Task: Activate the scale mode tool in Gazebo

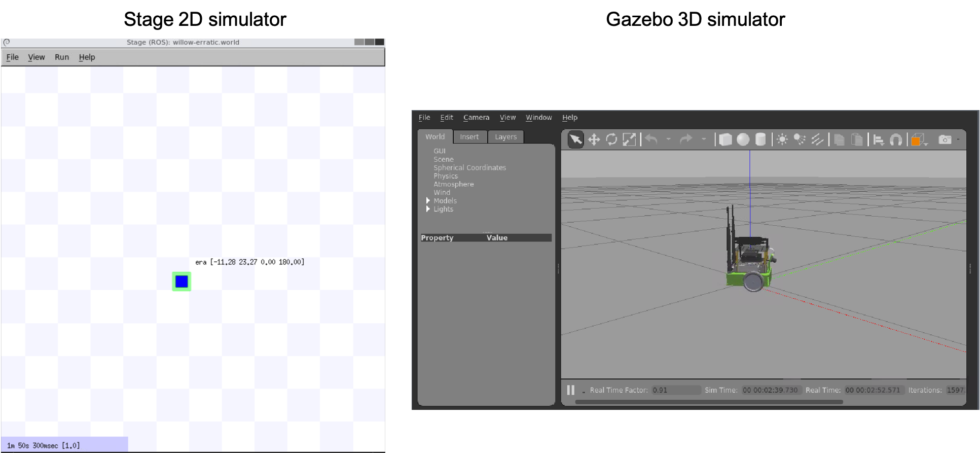Action: point(629,140)
